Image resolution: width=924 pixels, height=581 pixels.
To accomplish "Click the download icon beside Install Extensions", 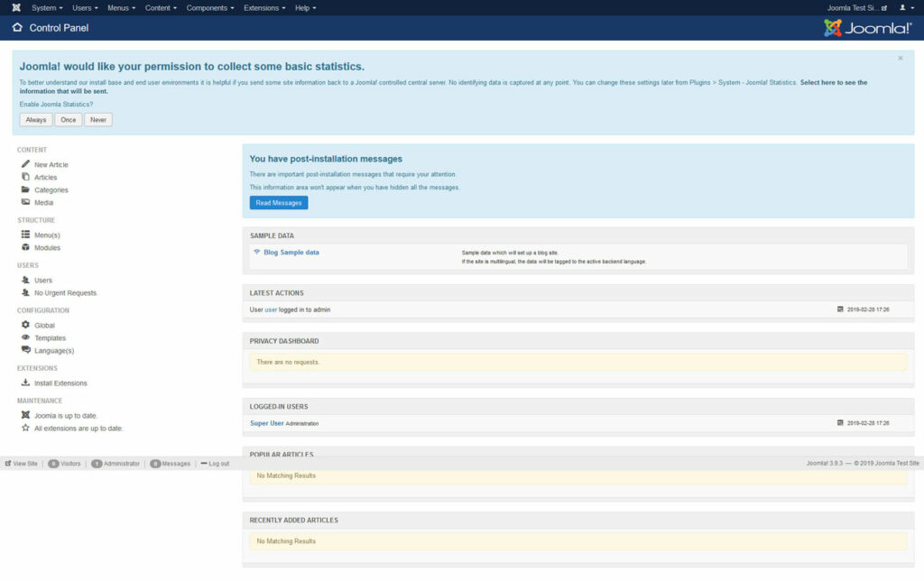I will pos(25,383).
